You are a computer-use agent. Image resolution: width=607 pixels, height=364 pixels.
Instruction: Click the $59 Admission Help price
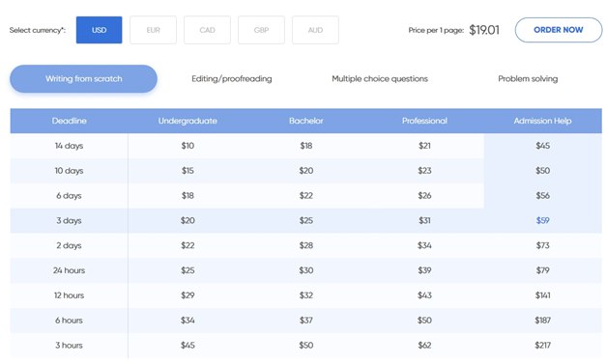pyautogui.click(x=543, y=220)
